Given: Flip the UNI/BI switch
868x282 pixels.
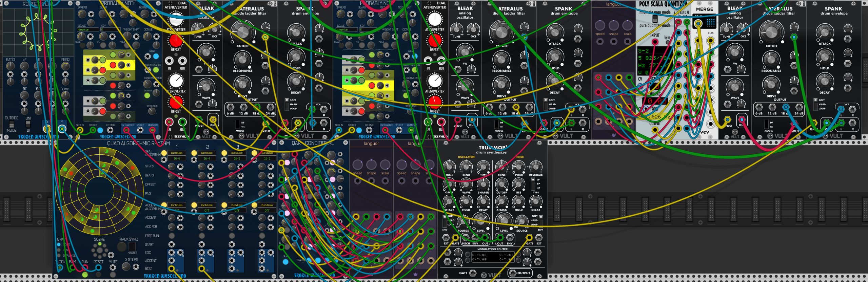Looking at the screenshot, I should (28, 125).
